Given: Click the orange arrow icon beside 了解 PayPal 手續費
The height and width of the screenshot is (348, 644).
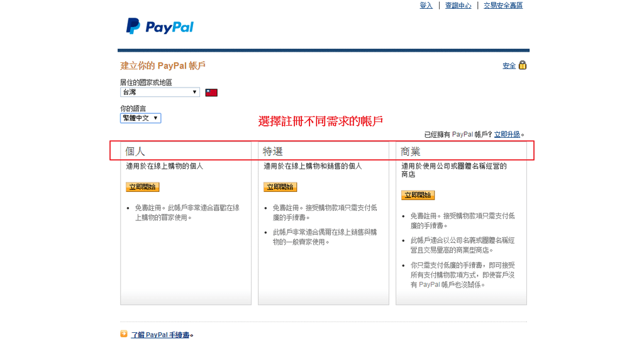Looking at the screenshot, I should [x=124, y=334].
